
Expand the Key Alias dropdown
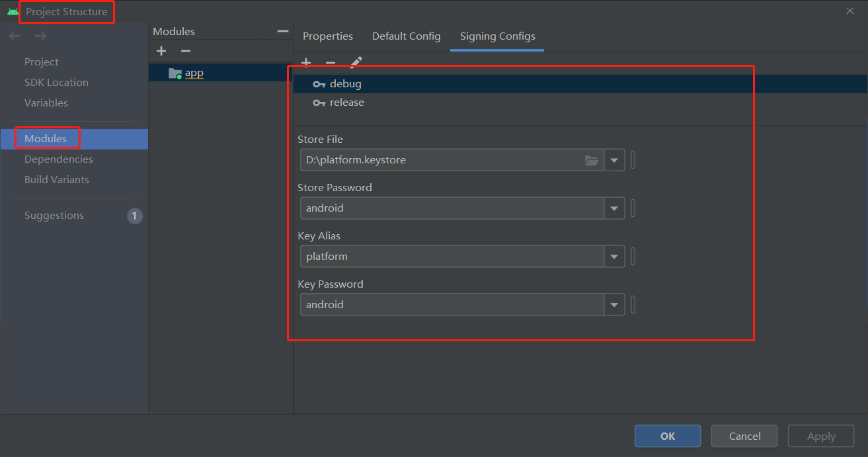coord(613,256)
